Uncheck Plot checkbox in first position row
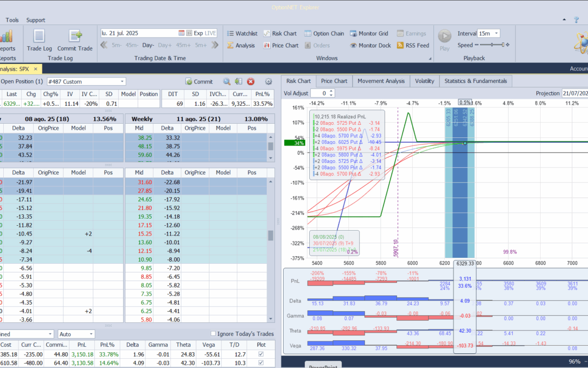 262,354
